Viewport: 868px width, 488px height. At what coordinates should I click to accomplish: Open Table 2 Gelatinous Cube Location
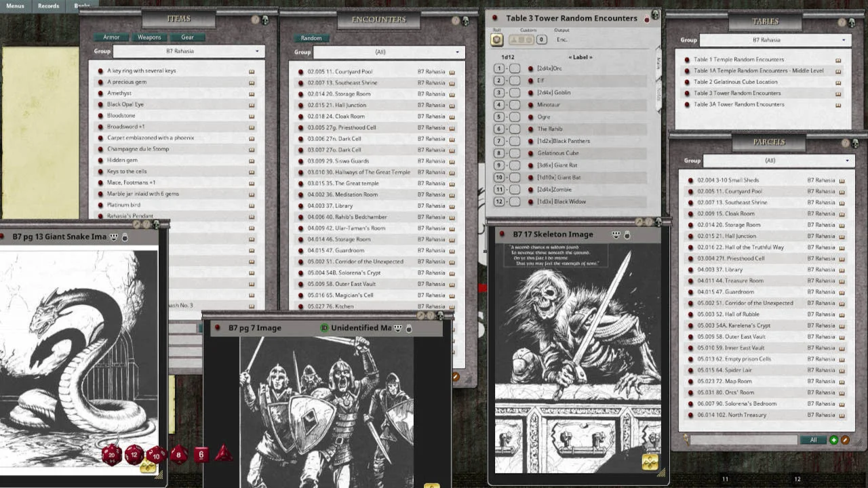tap(735, 82)
